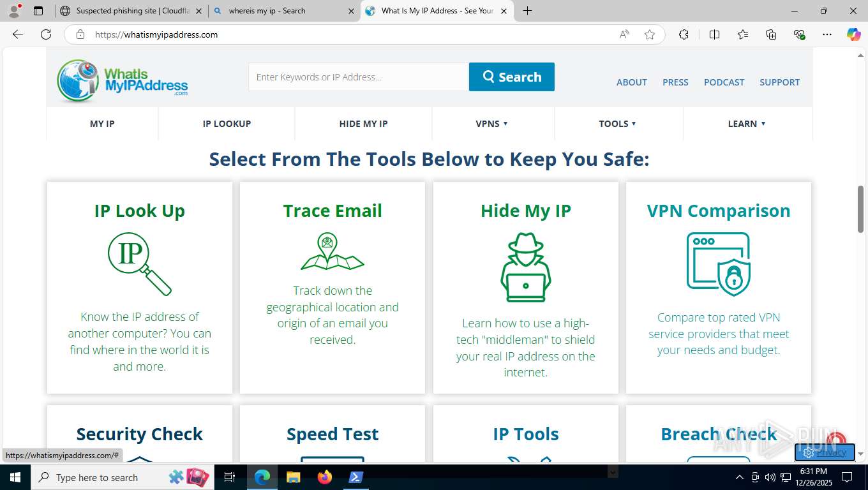This screenshot has height=490, width=868.
Task: Open Split screen view
Action: [714, 34]
